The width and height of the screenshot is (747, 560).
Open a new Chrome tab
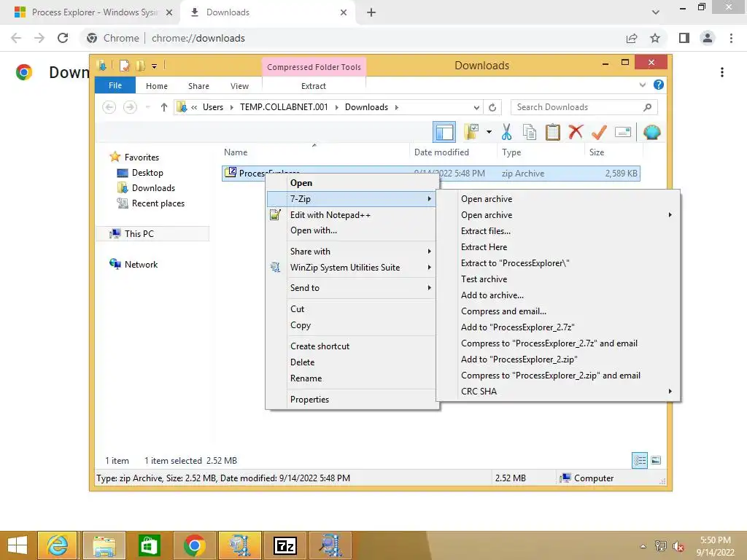[371, 12]
